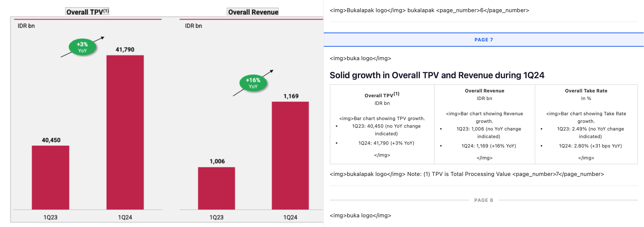Click the Bukalapak logo line for page 6
This screenshot has height=227, width=644.
coord(429,10)
